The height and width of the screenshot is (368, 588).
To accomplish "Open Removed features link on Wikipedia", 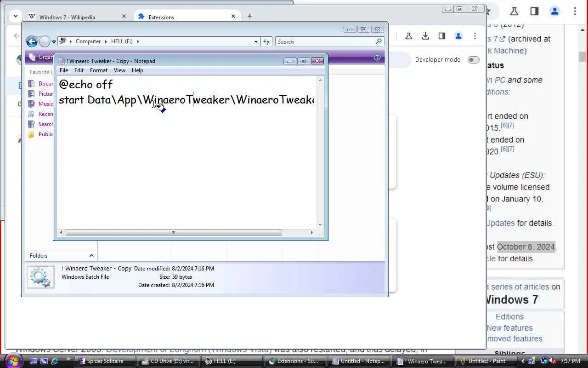I will point(514,339).
